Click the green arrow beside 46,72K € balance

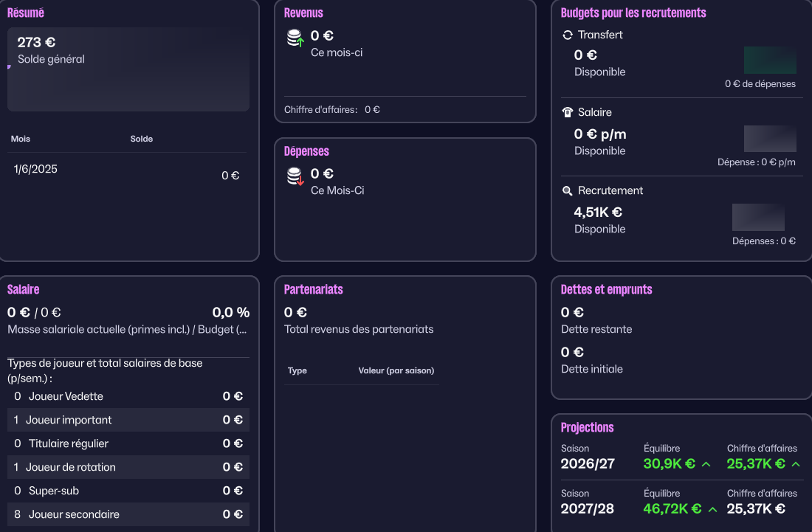point(713,509)
